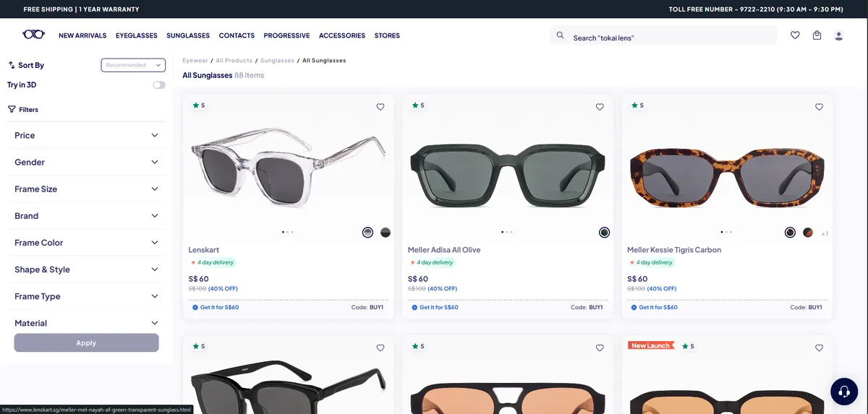Click 4 day delivery badge on Meller Kessie

click(651, 262)
